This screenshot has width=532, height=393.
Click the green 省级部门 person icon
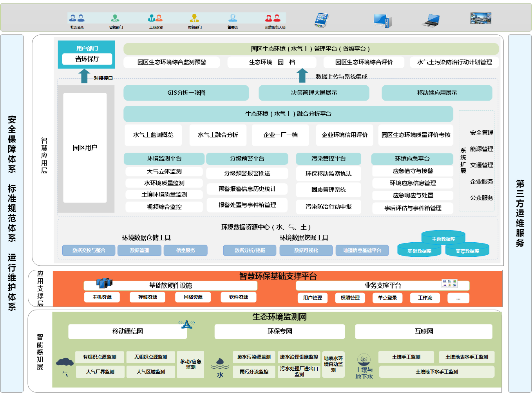point(115,18)
